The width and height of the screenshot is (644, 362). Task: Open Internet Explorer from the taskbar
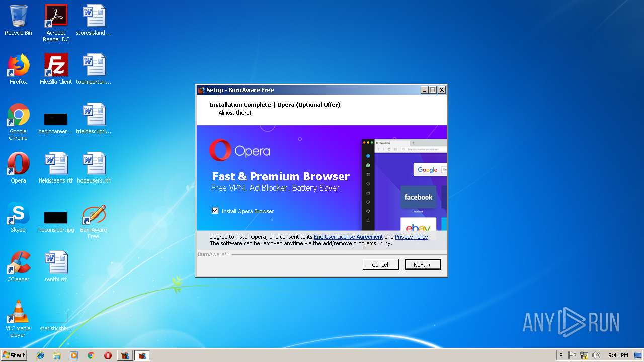pos(40,355)
